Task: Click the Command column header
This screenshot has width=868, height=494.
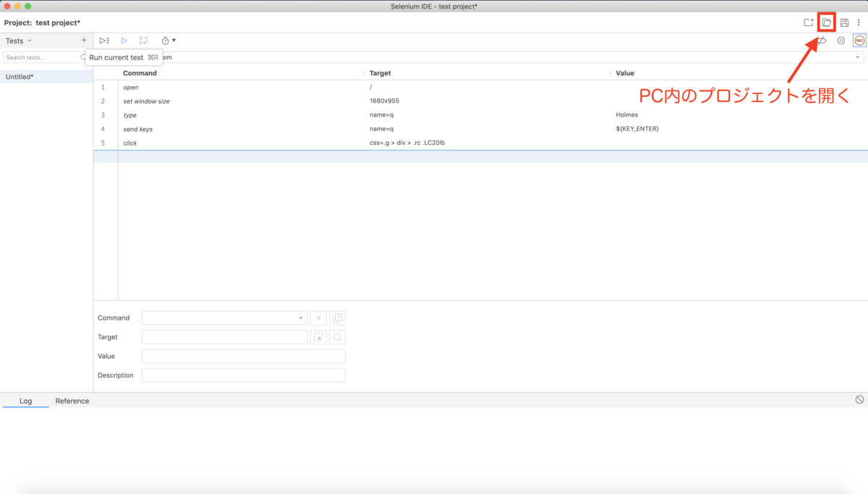Action: pyautogui.click(x=140, y=73)
